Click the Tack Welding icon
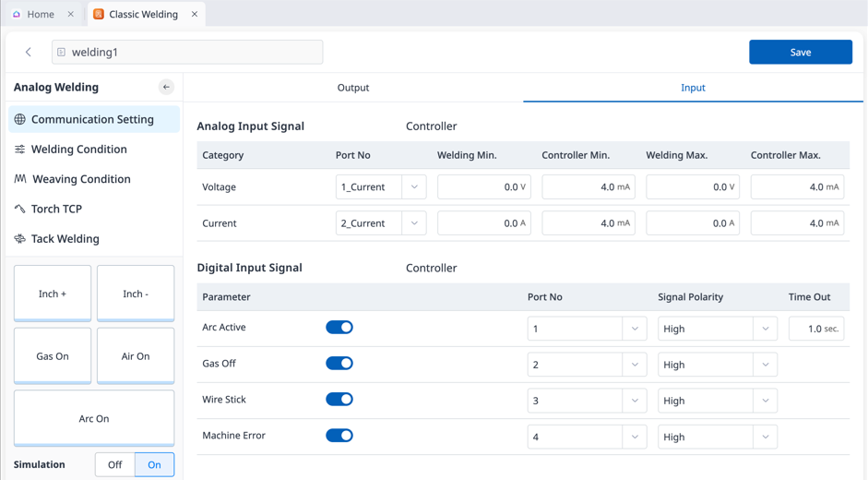Screen dimensions: 868x480 20,239
